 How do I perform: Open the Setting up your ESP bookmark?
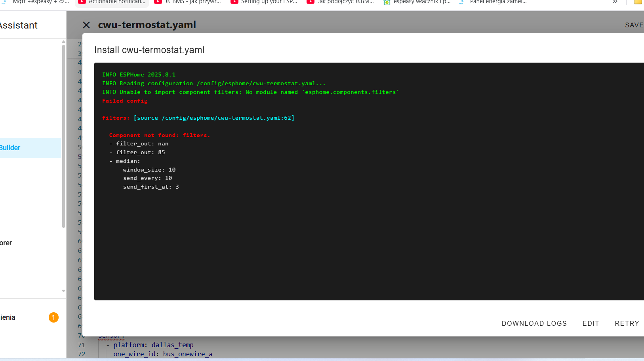264,2
